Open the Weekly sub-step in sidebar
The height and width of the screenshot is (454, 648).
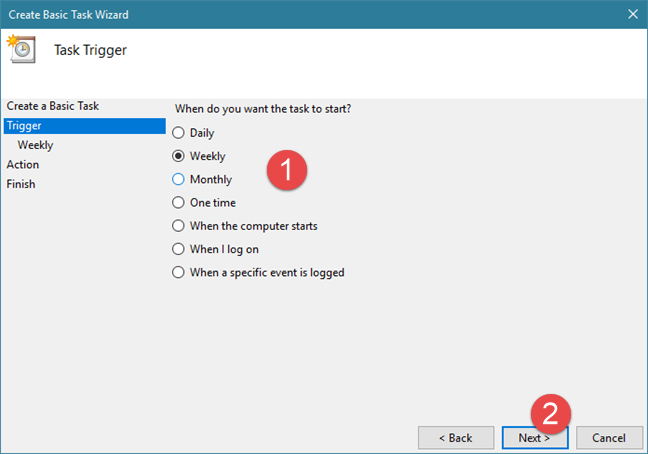tap(35, 145)
